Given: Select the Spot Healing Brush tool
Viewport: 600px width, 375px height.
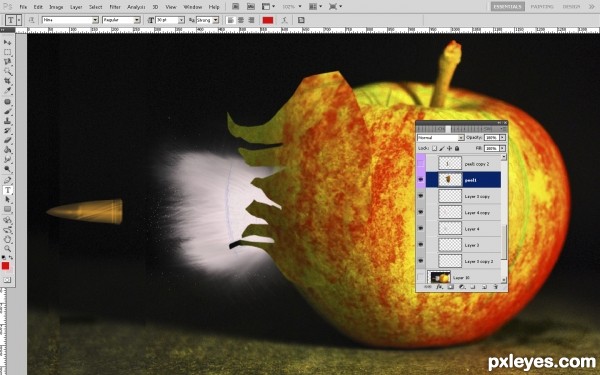Looking at the screenshot, I should (x=7, y=102).
